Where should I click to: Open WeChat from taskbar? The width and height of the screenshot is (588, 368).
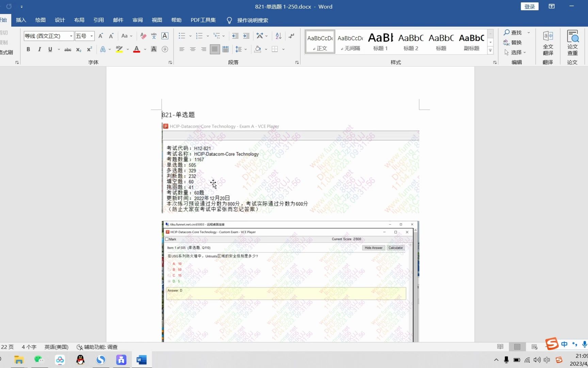(x=39, y=360)
